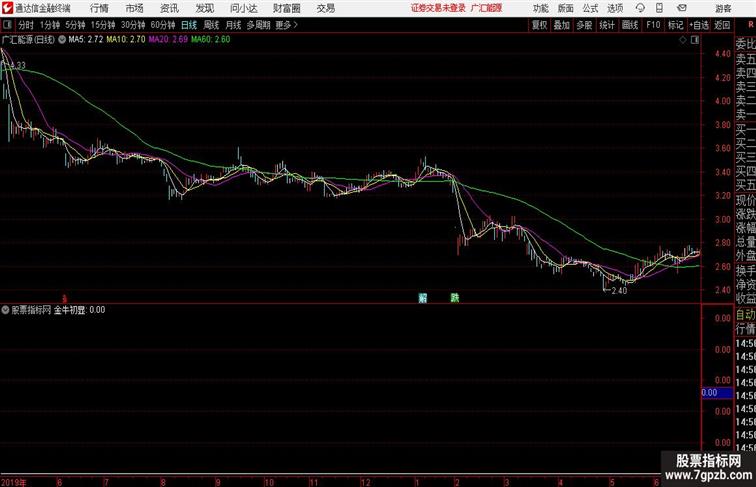Click 证券交易未登录 login status link
Image resolution: width=756 pixels, height=487 pixels.
click(438, 8)
